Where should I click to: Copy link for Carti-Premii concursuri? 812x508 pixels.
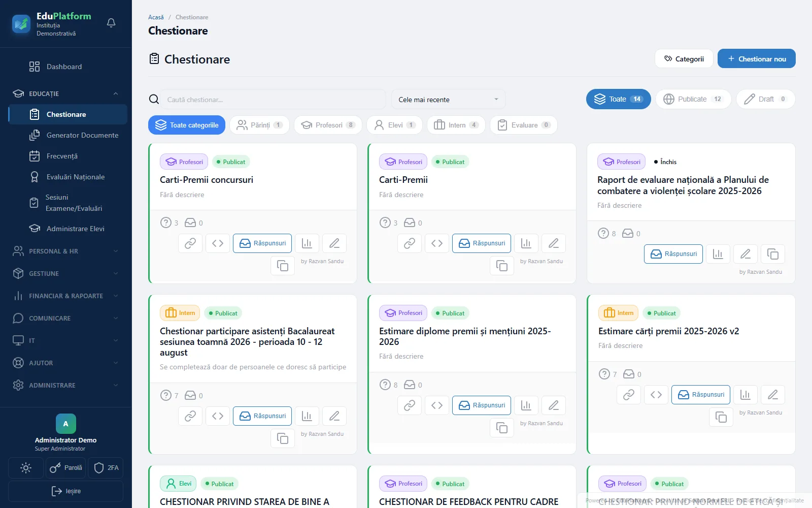(190, 243)
